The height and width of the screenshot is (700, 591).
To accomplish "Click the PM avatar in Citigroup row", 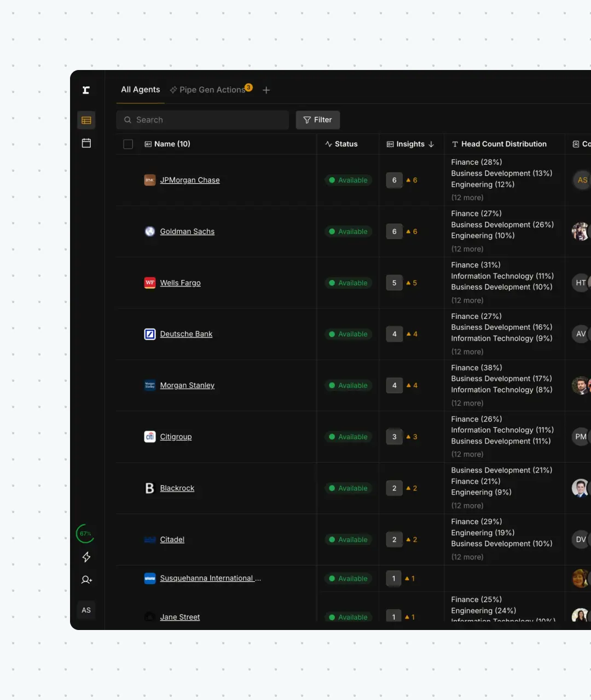I will click(581, 437).
